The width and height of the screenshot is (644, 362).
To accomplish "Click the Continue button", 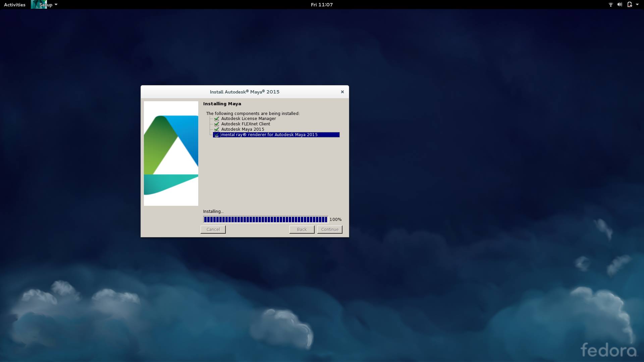I will point(330,230).
